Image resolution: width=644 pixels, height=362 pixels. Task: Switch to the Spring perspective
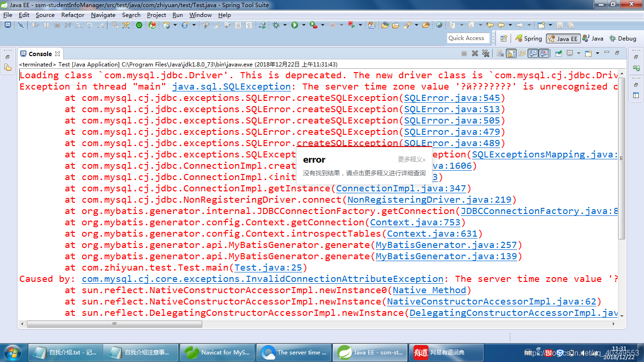[x=528, y=39]
